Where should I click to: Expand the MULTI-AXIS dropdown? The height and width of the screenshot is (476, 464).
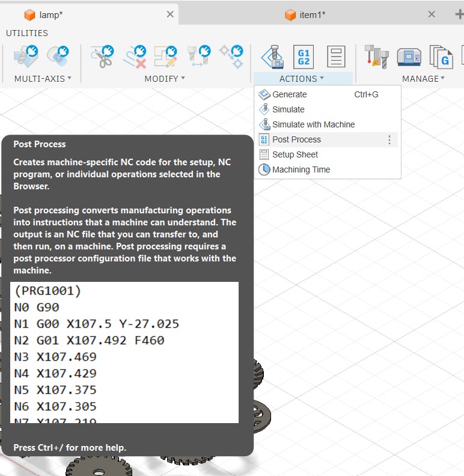[x=43, y=79]
